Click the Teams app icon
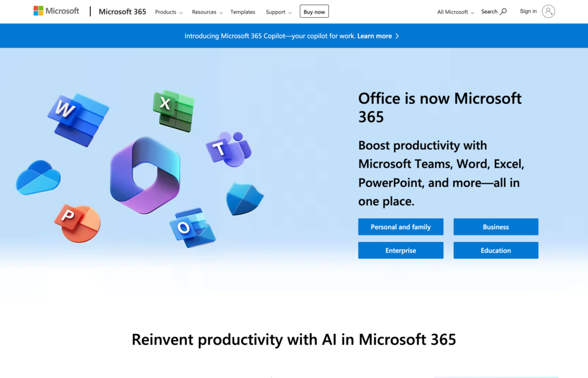Viewport: 588px width, 378px height. [x=229, y=149]
